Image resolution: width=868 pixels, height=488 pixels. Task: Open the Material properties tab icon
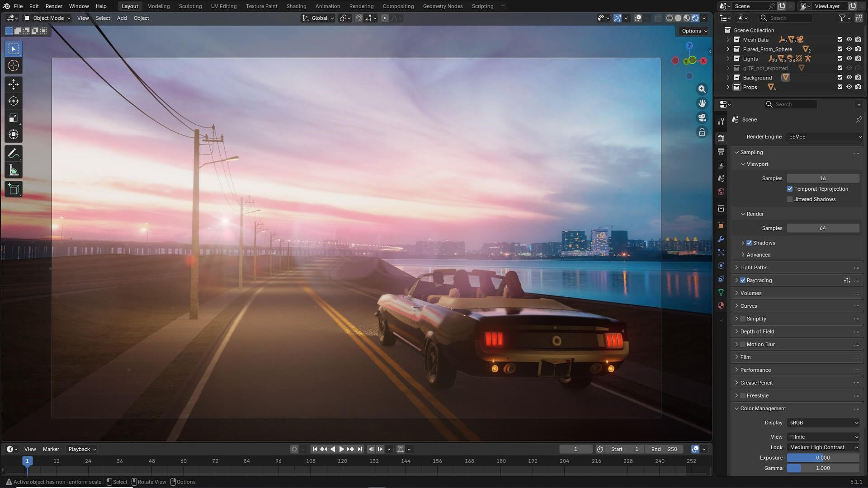(x=721, y=305)
